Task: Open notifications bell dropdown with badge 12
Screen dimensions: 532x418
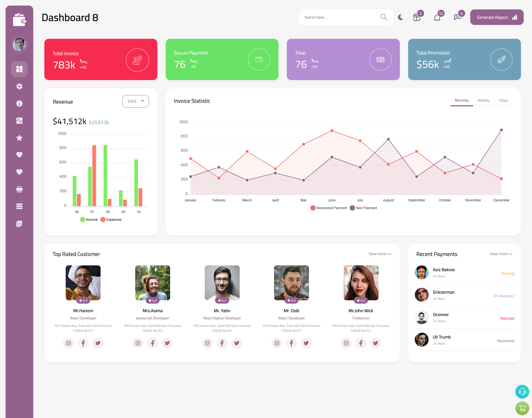Action: [x=437, y=17]
